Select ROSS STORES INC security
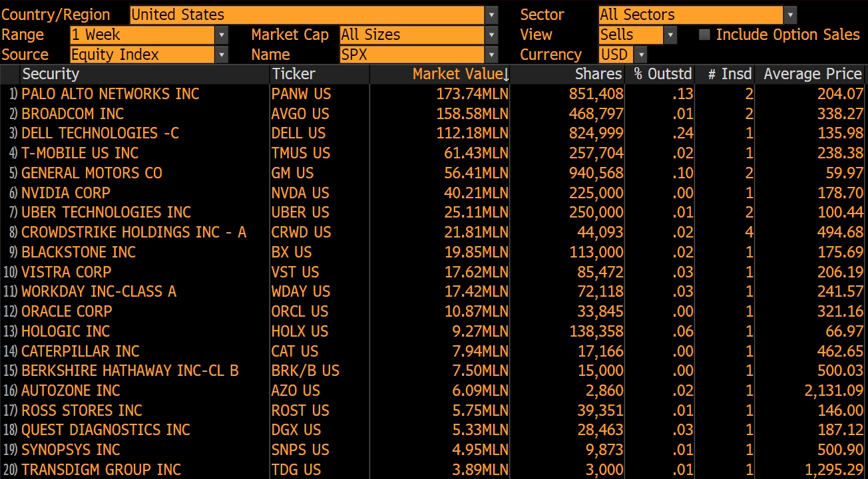Viewport: 868px width, 479px height. click(82, 410)
